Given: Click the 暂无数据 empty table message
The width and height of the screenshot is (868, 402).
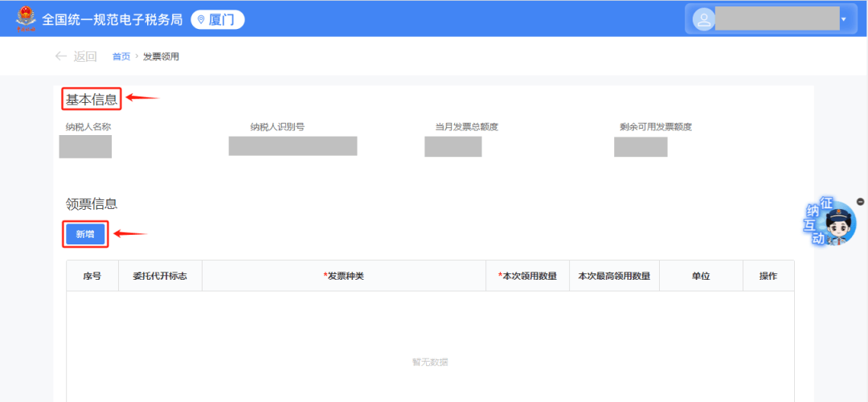Looking at the screenshot, I should (430, 362).
